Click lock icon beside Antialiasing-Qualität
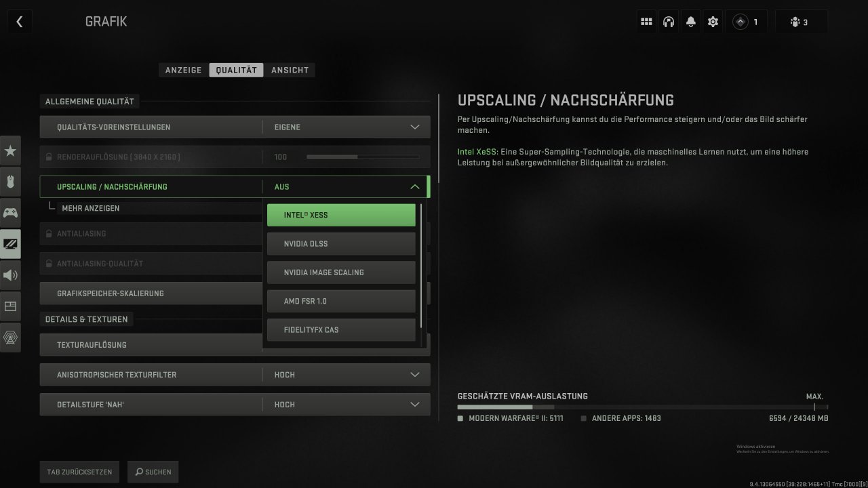This screenshot has height=488, width=868. [x=49, y=263]
